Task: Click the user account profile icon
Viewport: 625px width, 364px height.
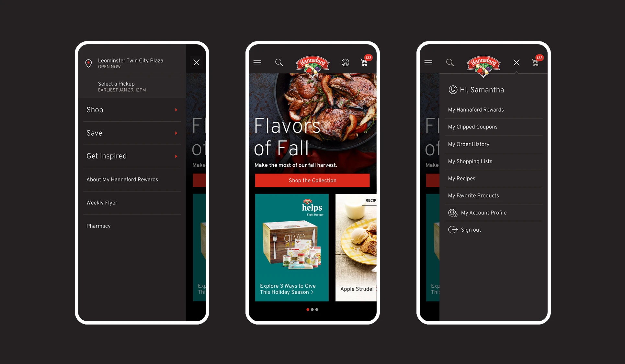Action: click(346, 62)
